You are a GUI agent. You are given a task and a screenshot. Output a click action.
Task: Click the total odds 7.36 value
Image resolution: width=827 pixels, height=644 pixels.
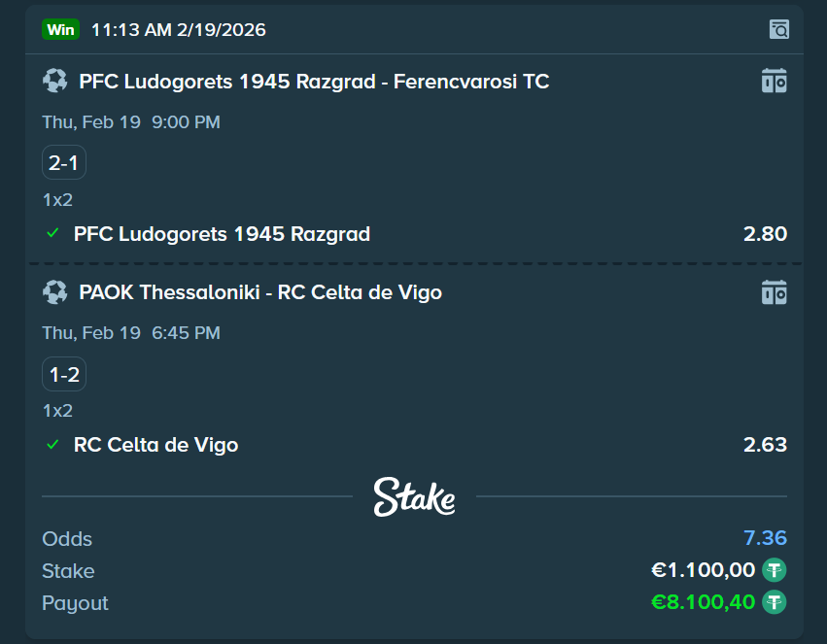[765, 538]
